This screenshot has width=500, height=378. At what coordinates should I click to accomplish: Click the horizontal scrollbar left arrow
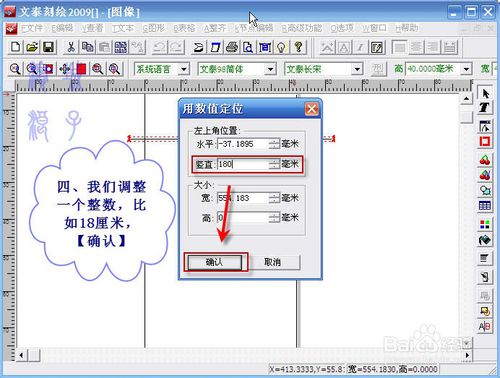click(x=21, y=355)
